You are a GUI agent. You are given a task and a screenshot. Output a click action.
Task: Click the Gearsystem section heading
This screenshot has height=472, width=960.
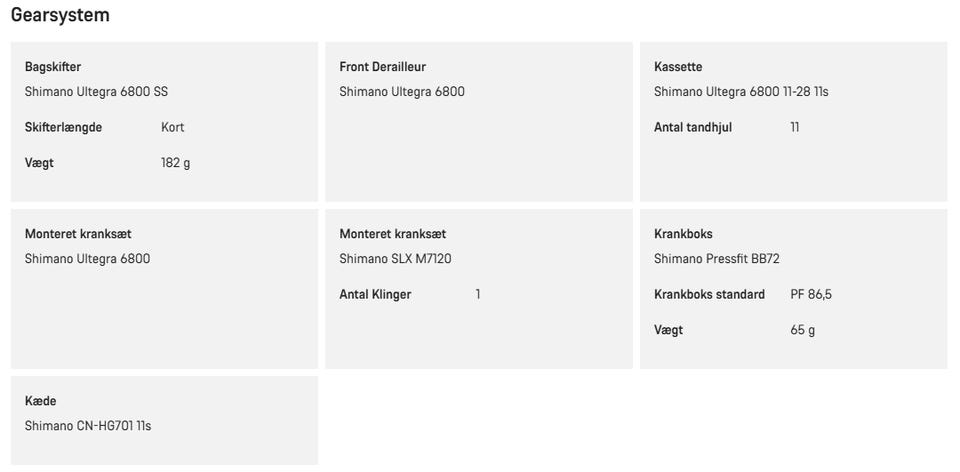click(x=60, y=15)
